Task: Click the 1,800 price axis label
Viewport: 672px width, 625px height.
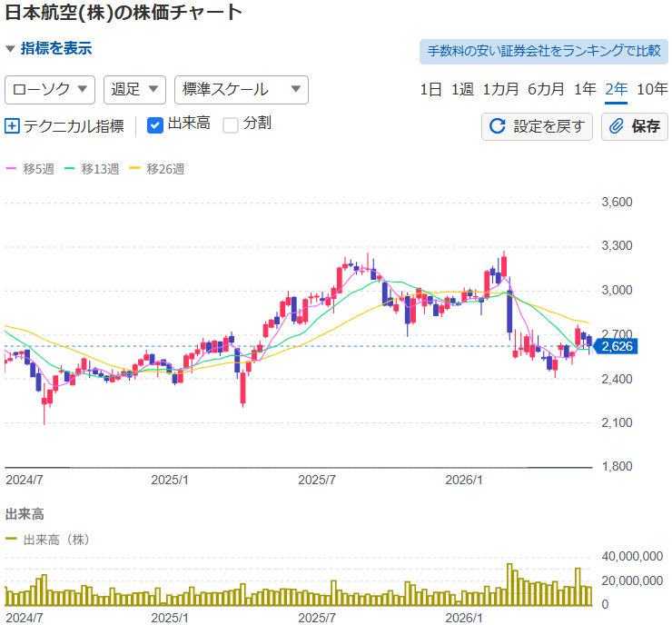Action: point(617,466)
